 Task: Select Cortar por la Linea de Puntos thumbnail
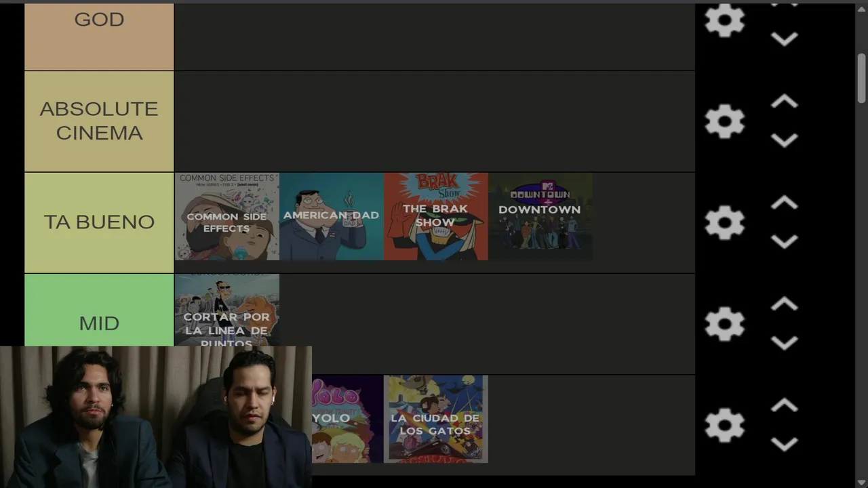tap(226, 310)
